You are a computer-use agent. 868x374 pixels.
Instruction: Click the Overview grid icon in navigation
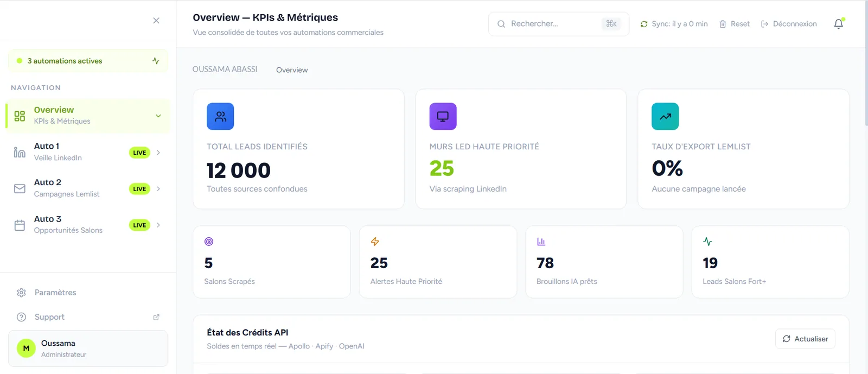point(20,116)
